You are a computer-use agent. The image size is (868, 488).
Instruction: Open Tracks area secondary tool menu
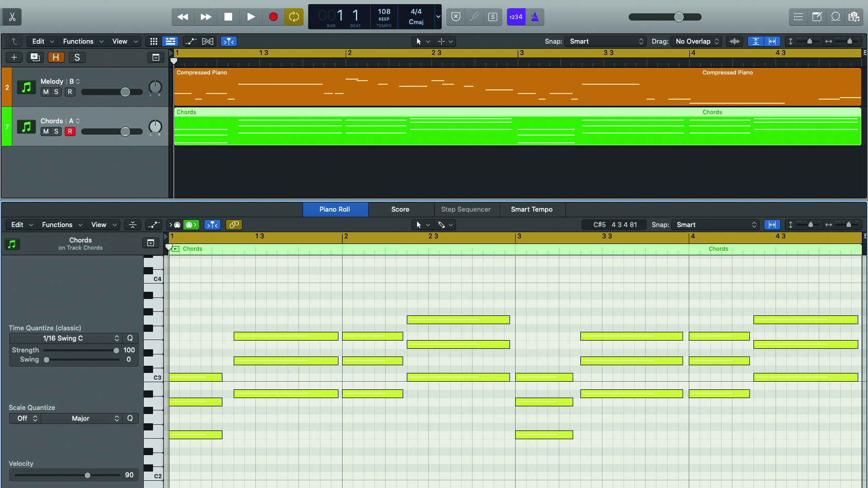(445, 41)
